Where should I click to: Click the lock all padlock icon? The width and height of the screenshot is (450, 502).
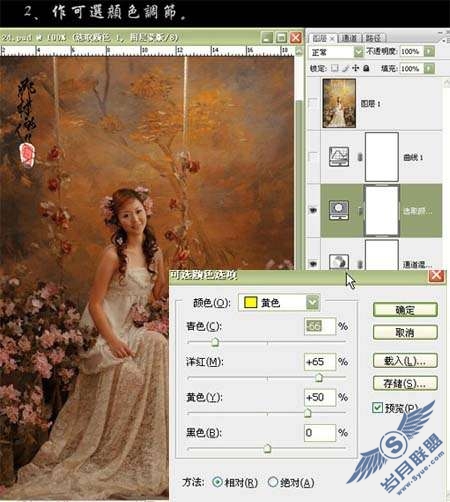coord(366,68)
